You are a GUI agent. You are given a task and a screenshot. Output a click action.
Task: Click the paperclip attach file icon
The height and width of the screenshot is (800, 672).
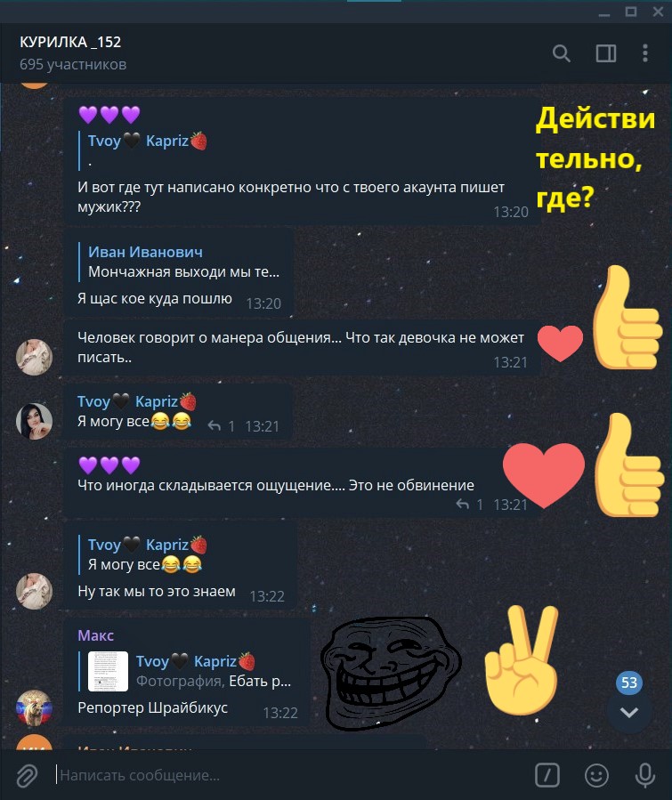pos(27,775)
